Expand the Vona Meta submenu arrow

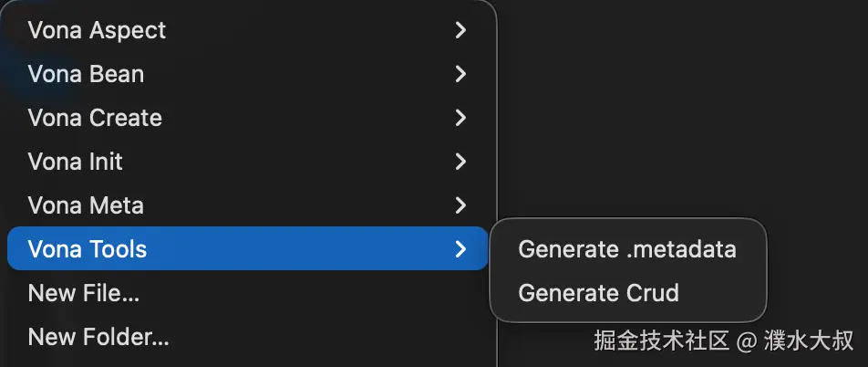pyautogui.click(x=460, y=205)
